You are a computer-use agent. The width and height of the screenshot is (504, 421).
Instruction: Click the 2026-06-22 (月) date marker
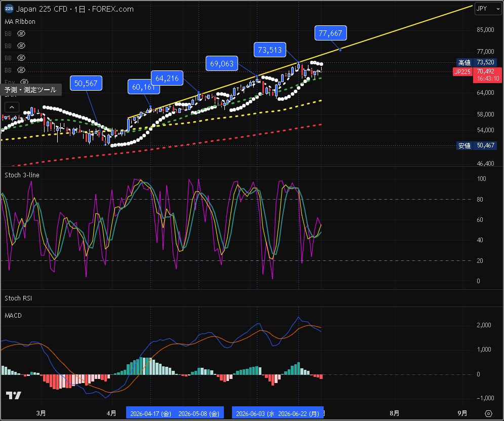tap(299, 413)
